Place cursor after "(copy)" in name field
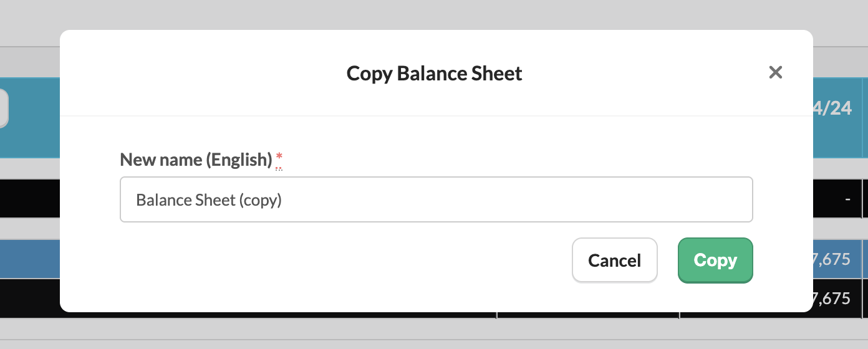The height and width of the screenshot is (349, 868). 284,201
